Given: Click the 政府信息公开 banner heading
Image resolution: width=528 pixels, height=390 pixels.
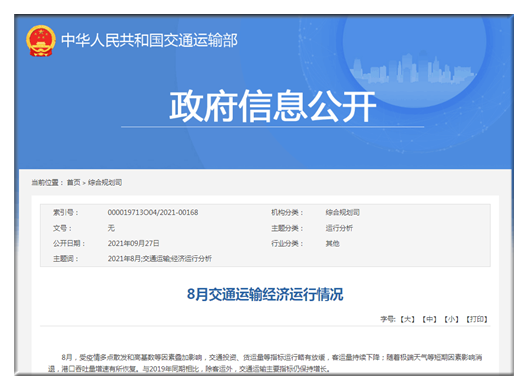Looking at the screenshot, I should click(272, 106).
